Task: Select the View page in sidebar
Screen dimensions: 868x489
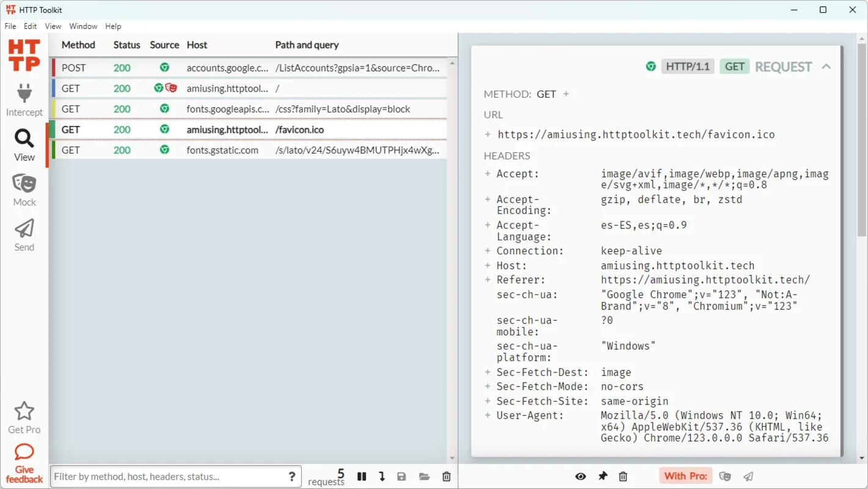Action: pyautogui.click(x=24, y=145)
